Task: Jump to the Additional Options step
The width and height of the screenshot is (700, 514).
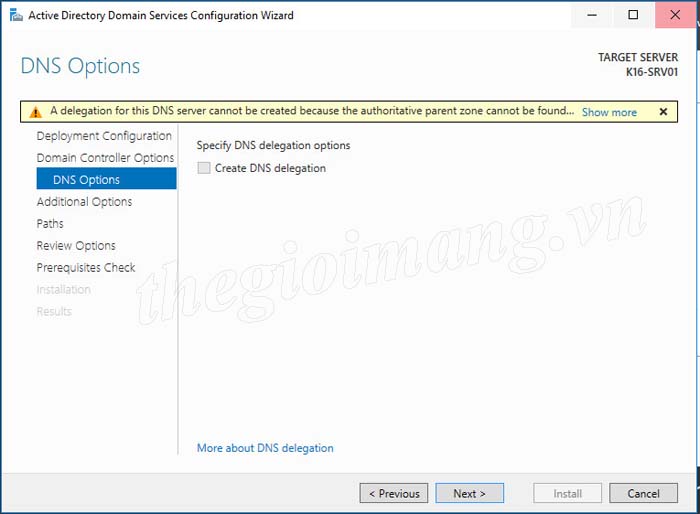Action: [x=84, y=202]
